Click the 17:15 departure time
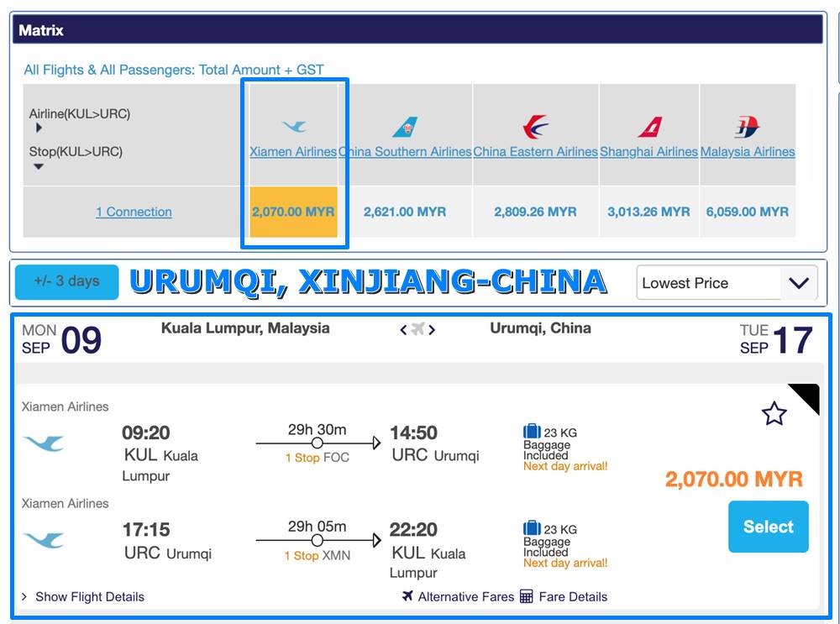The width and height of the screenshot is (840, 624). click(146, 530)
